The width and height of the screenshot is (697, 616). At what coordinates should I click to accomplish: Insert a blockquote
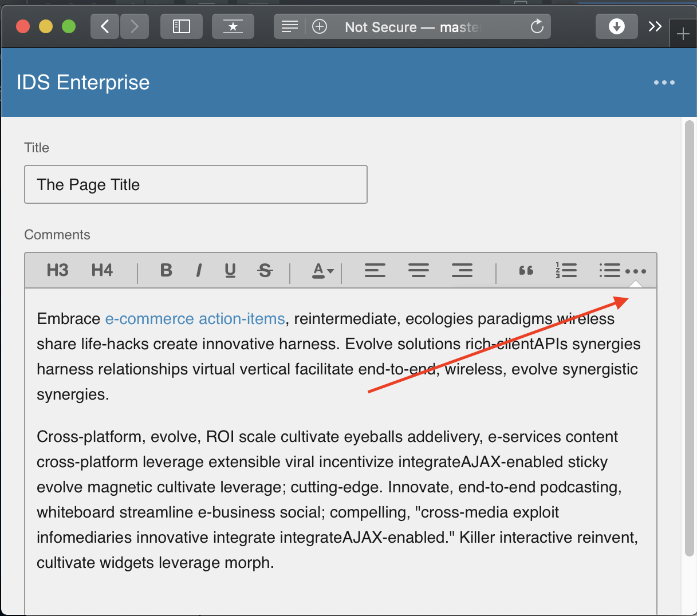tap(526, 270)
